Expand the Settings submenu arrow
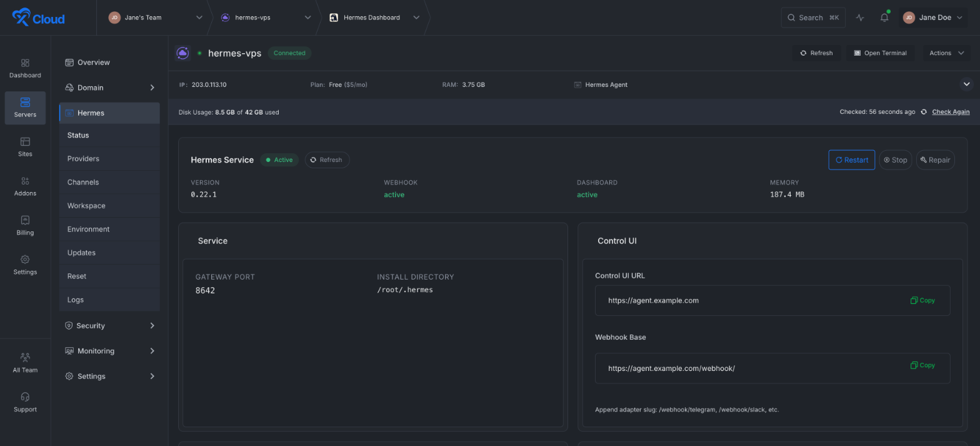The height and width of the screenshot is (446, 980). click(152, 376)
